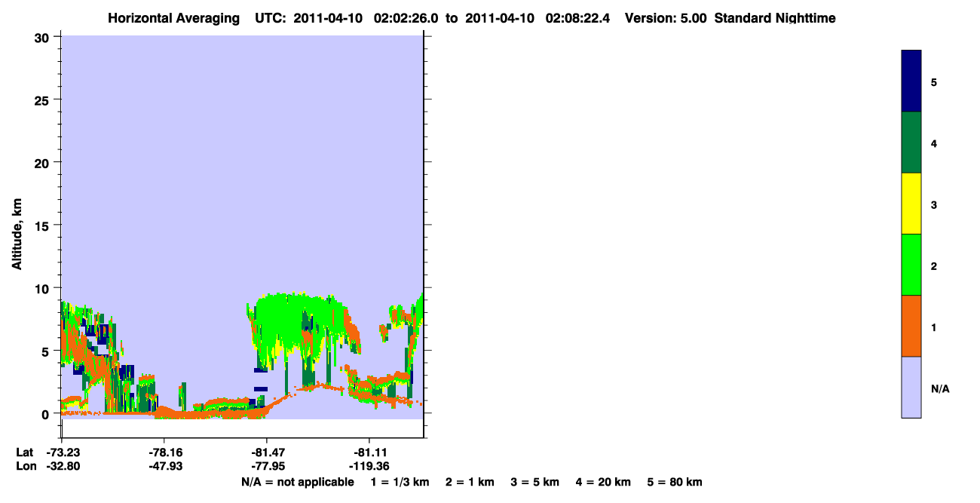Image resolution: width=980 pixels, height=503 pixels.
Task: Click latitude value -73.23
Action: 62,452
